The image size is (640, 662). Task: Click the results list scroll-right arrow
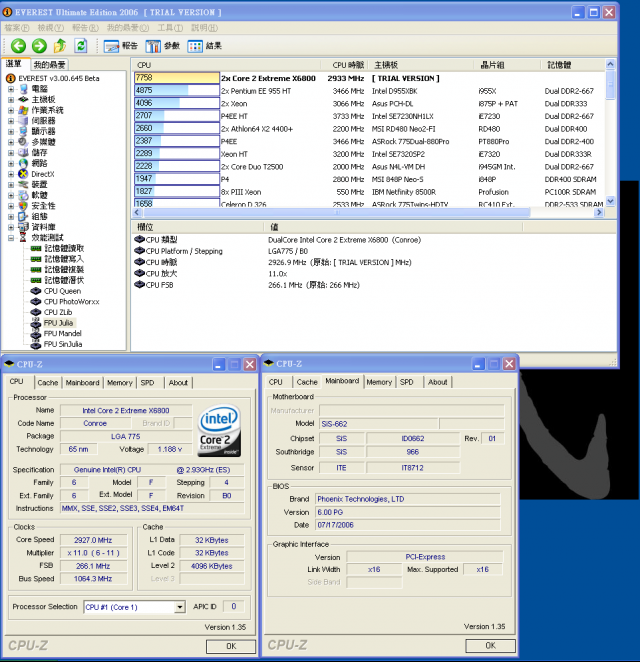point(599,212)
